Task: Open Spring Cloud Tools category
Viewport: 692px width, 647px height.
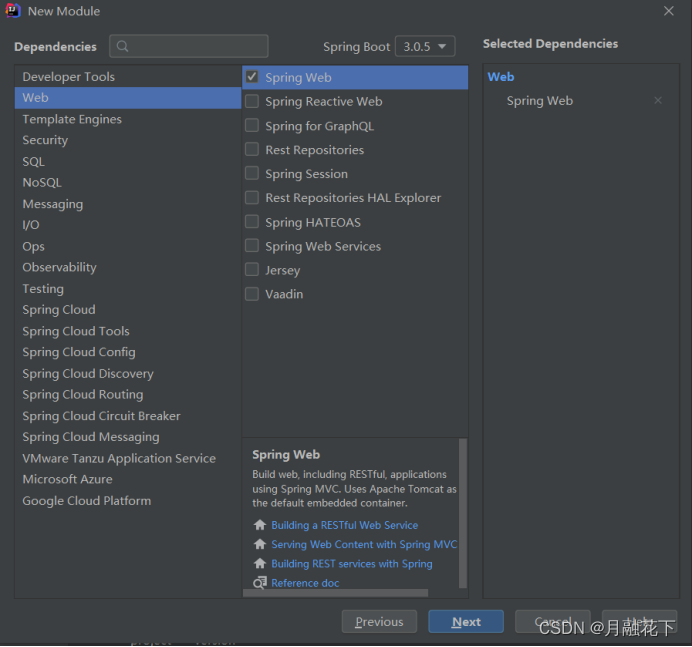Action: [x=128, y=331]
